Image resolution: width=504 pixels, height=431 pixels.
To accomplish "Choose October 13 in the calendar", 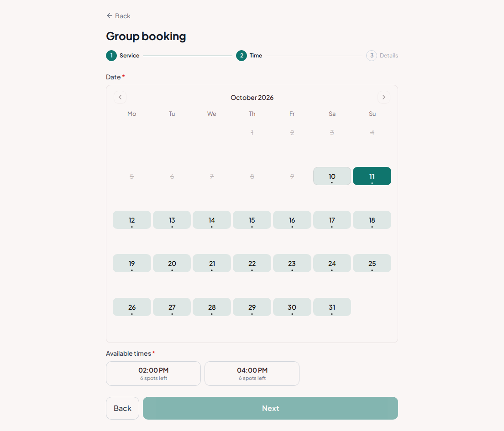I will pos(172,220).
